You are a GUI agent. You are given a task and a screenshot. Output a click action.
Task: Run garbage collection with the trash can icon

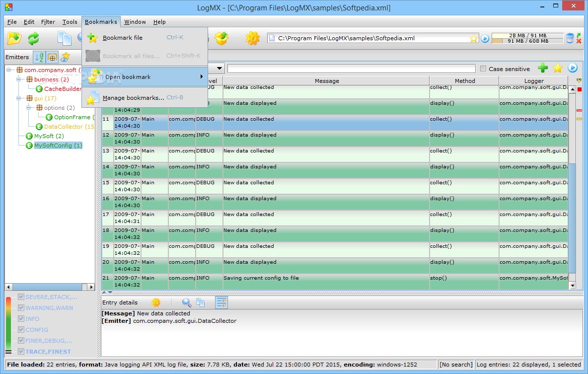[x=570, y=38]
